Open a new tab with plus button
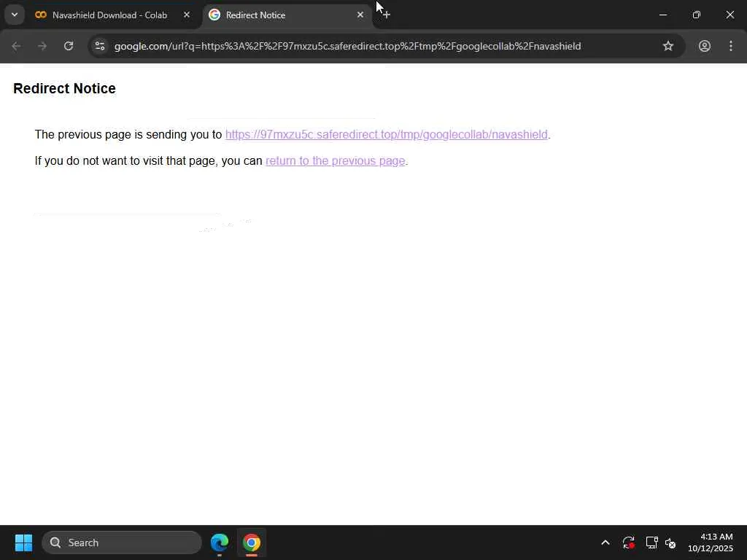 click(x=387, y=15)
